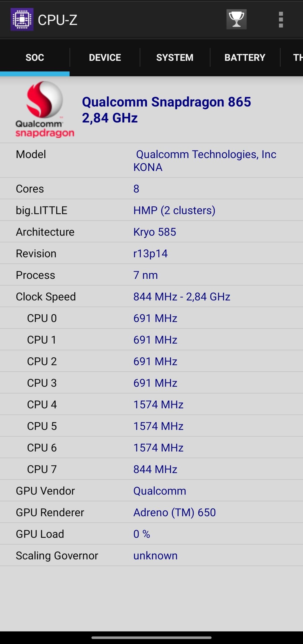Tap the Qualcomm Snapdragon logo
The height and width of the screenshot is (644, 303).
tap(45, 109)
